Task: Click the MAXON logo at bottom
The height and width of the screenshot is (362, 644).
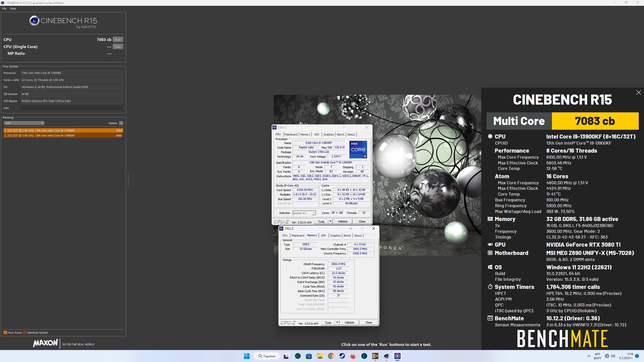Action: 45,343
